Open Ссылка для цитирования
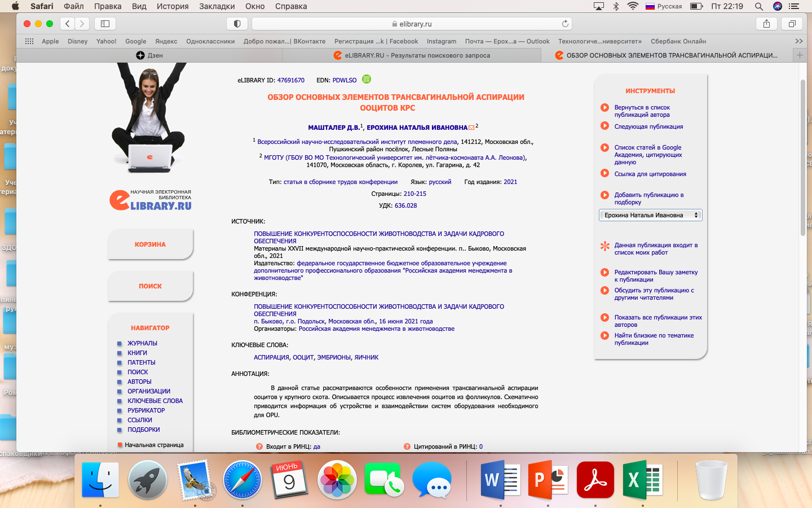 (650, 174)
